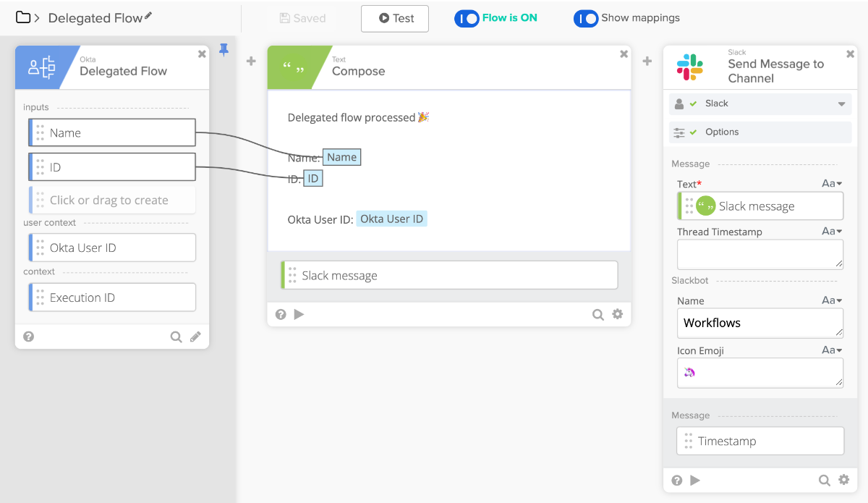The image size is (868, 503).
Task: Click the plus icon before the Slack card
Action: (x=647, y=62)
